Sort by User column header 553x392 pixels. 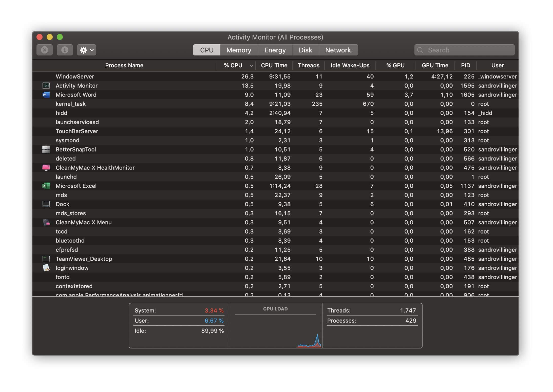pos(498,66)
